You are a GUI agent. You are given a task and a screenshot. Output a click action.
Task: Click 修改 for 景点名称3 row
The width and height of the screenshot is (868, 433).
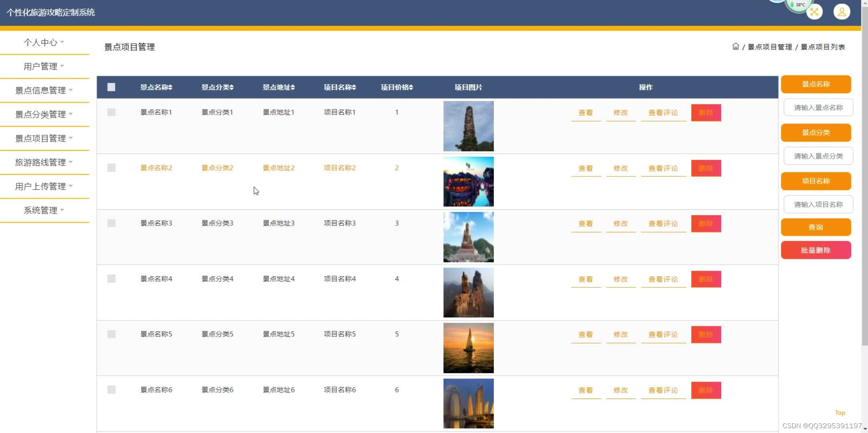pyautogui.click(x=621, y=224)
